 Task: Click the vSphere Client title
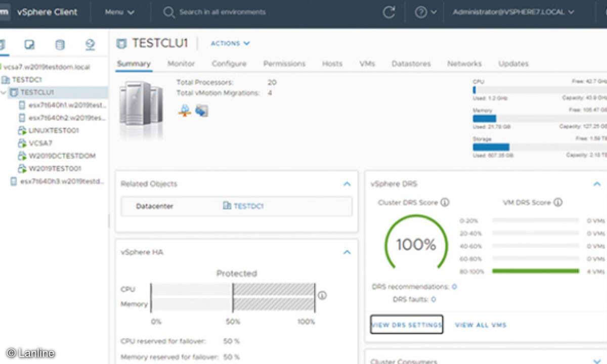[47, 12]
